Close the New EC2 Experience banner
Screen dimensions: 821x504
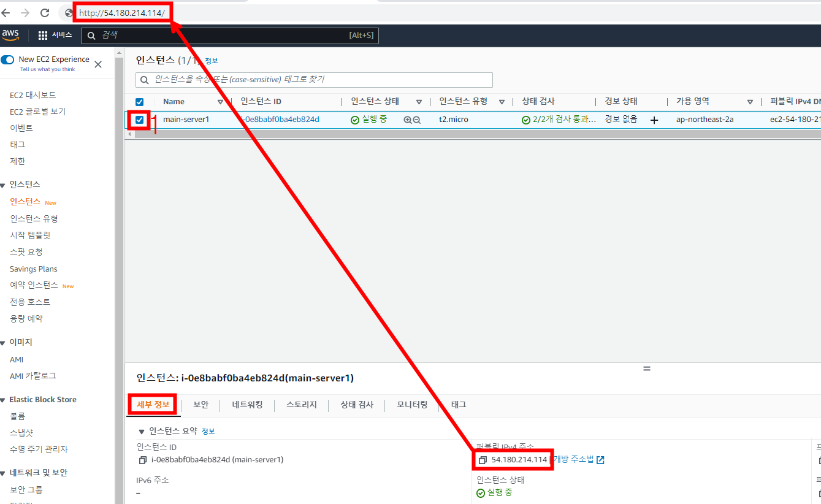click(98, 64)
